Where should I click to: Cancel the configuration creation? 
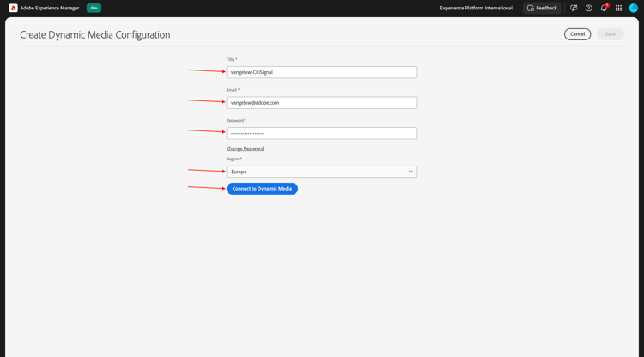tap(577, 34)
